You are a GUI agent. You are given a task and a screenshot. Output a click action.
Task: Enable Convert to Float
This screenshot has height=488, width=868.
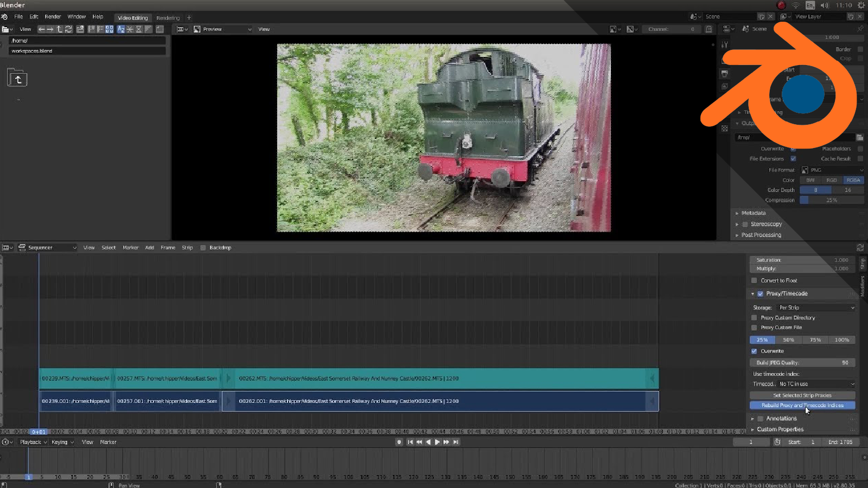click(754, 281)
